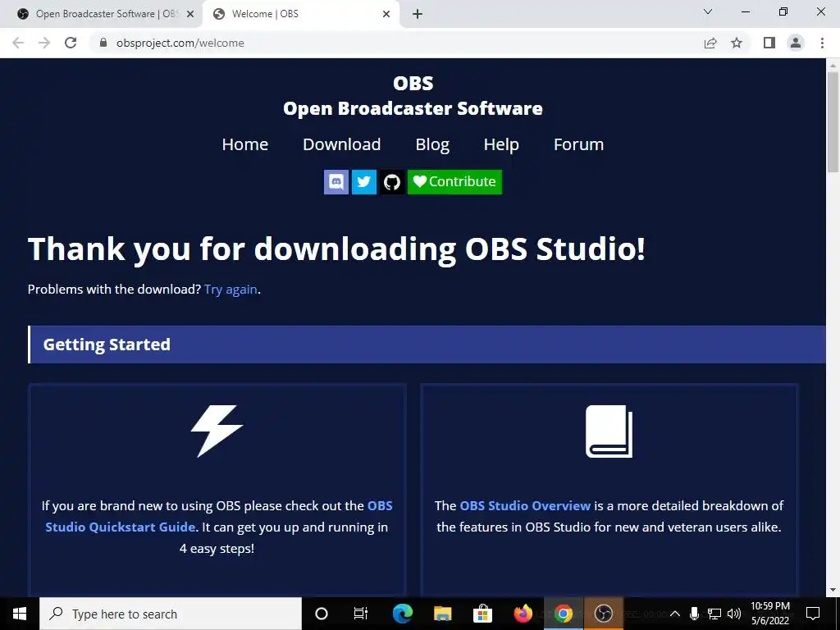Open the notification center icon

(x=813, y=614)
